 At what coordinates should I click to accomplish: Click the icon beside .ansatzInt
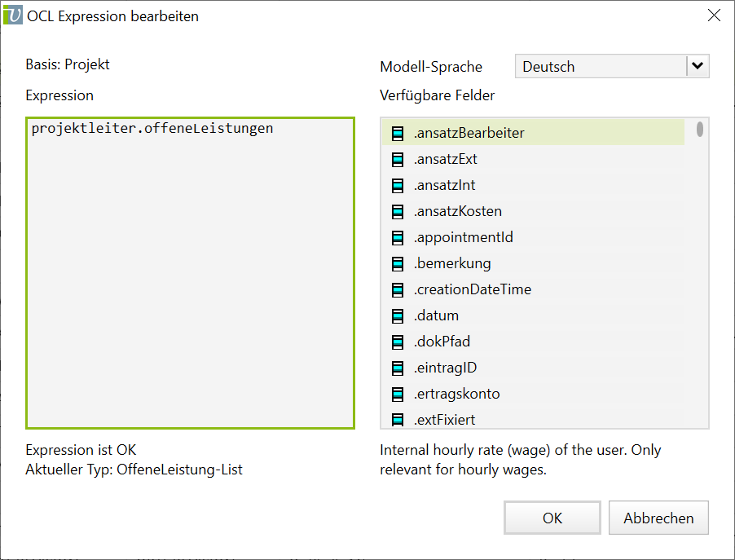click(398, 185)
